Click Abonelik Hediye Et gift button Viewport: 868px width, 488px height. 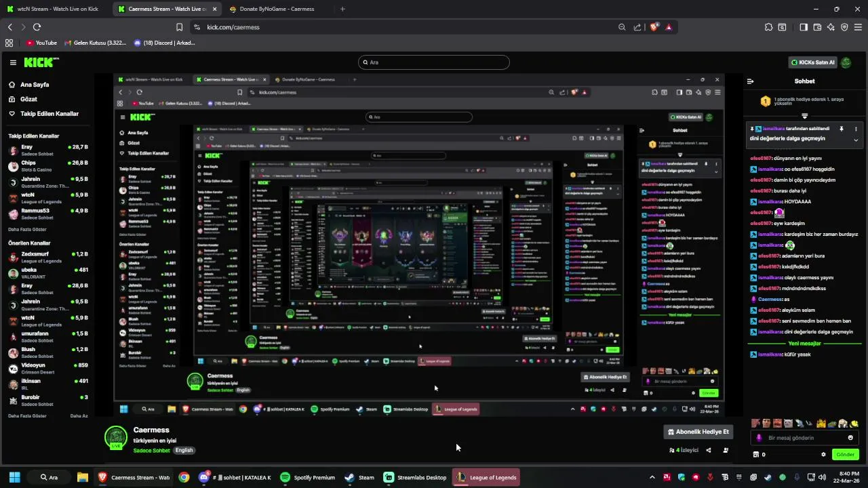pyautogui.click(x=698, y=432)
